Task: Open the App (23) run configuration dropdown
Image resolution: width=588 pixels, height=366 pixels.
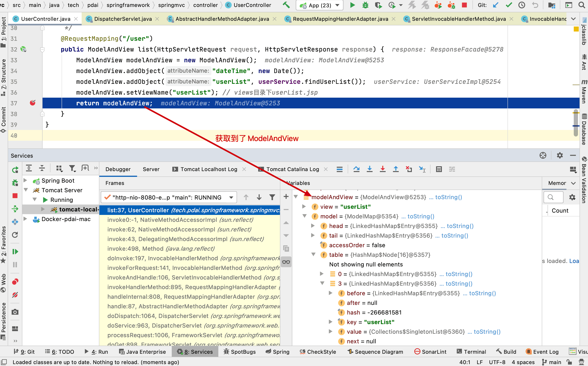Action: pos(319,5)
